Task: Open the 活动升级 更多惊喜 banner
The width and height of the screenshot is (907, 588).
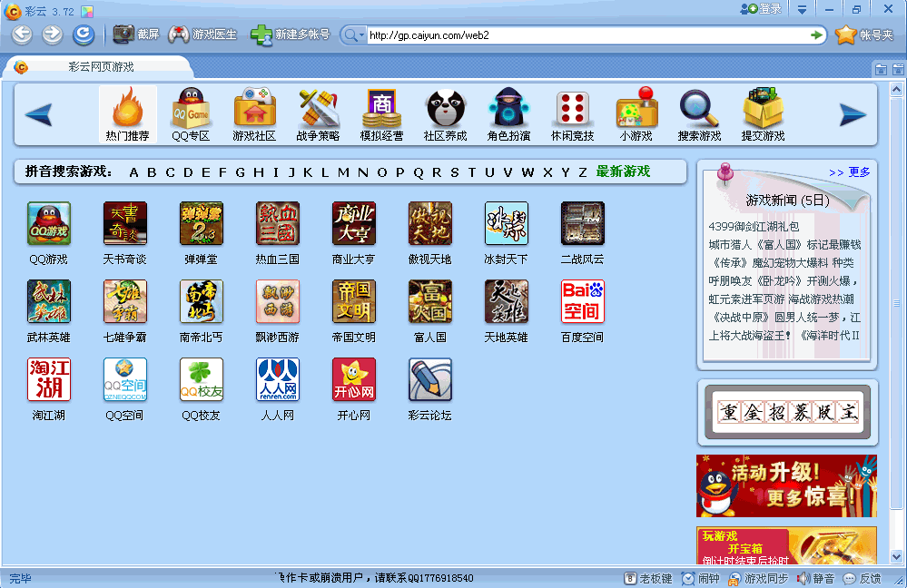Action: point(786,485)
